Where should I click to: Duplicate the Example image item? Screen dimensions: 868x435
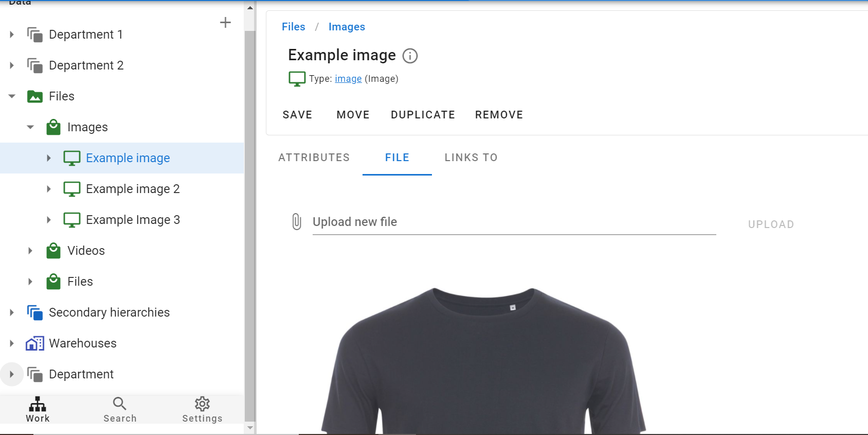(423, 115)
